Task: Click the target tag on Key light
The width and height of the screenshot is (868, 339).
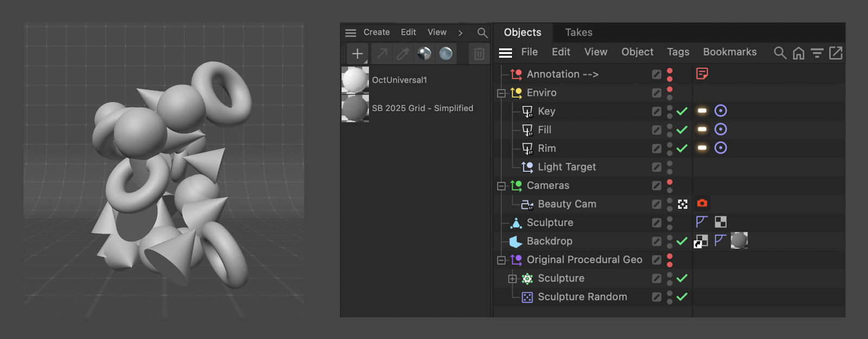Action: coord(720,111)
